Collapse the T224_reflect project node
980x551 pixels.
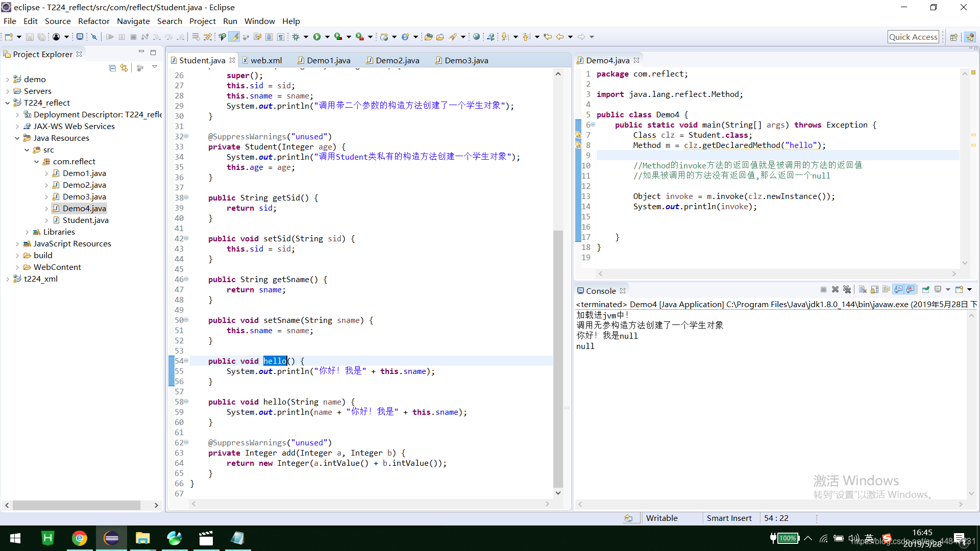click(x=7, y=103)
